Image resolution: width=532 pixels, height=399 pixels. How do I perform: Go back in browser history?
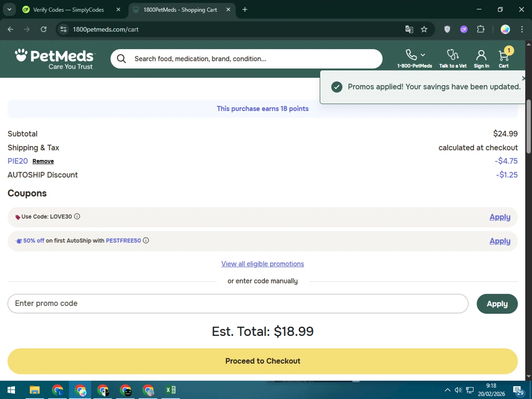pos(10,29)
